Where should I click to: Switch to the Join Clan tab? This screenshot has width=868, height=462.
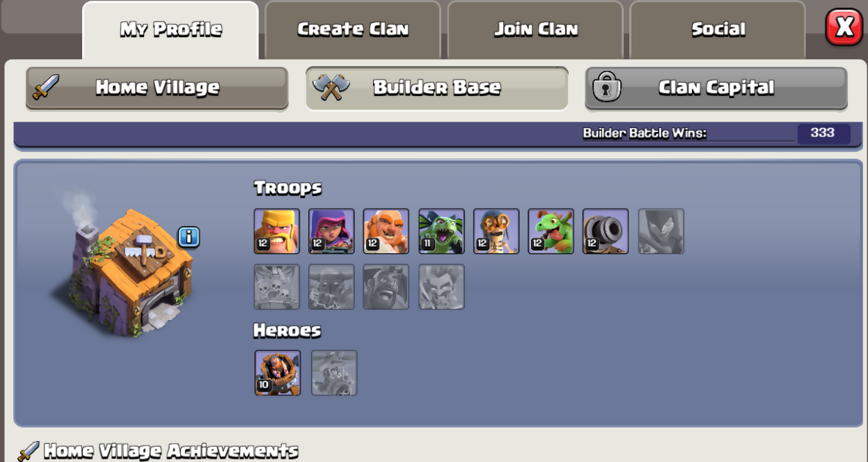coord(535,30)
